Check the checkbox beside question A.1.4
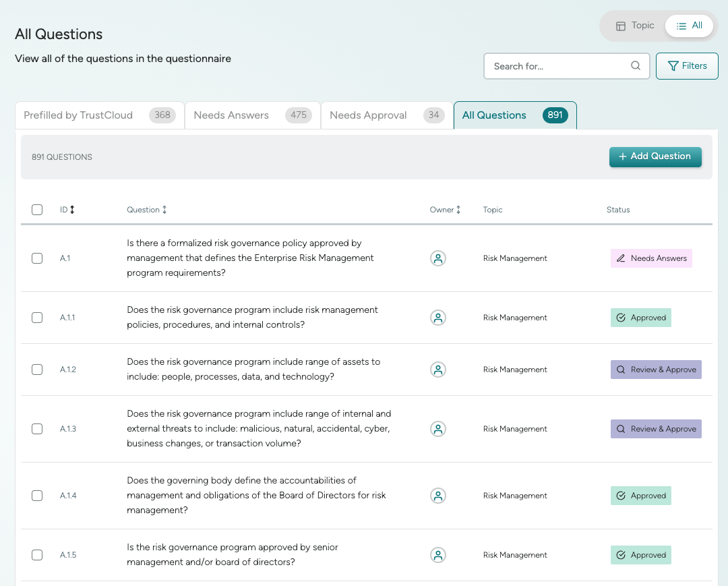Image resolution: width=728 pixels, height=586 pixels. pyautogui.click(x=37, y=496)
